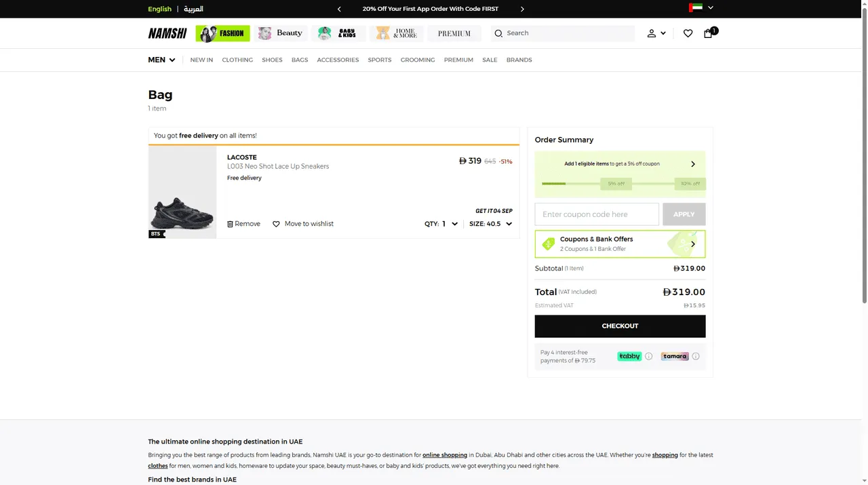Open the QTY dropdown

coord(454,223)
